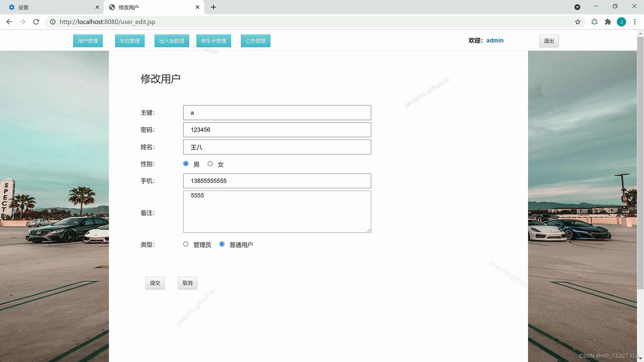View site information icon in address bar
The width and height of the screenshot is (644, 362).
pos(53,22)
